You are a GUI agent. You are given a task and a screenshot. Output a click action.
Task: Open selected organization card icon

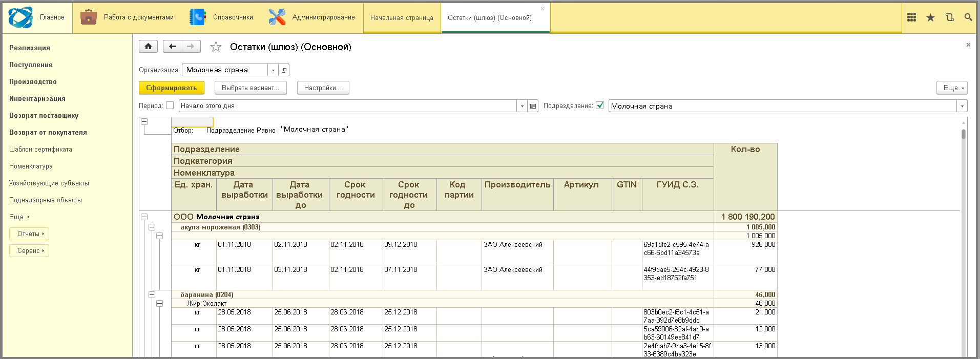click(x=284, y=70)
